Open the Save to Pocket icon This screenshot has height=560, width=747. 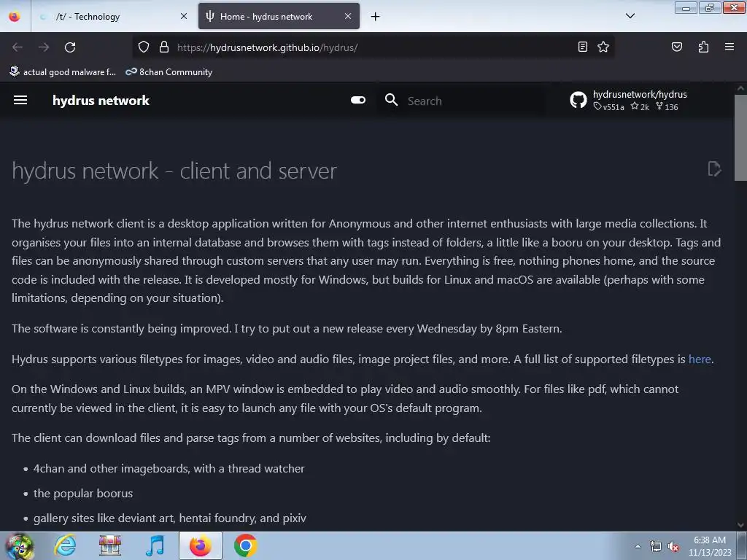677,47
